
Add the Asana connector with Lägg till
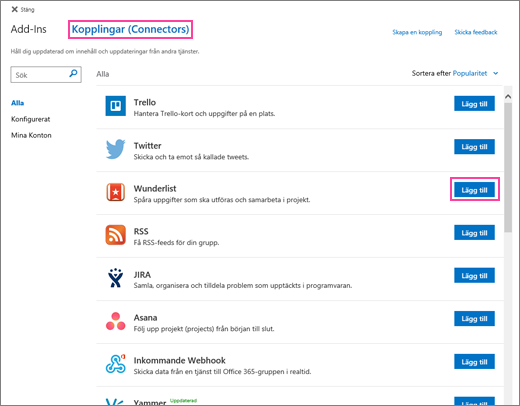point(474,319)
